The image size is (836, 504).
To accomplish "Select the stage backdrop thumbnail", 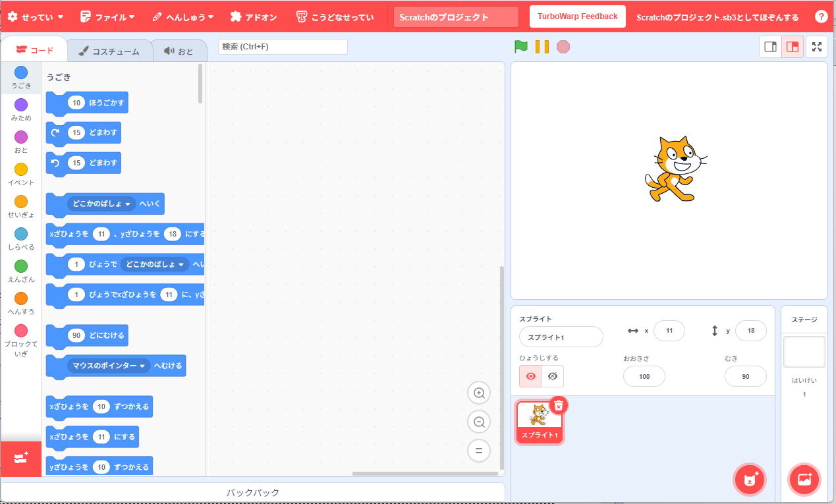I will click(x=804, y=352).
